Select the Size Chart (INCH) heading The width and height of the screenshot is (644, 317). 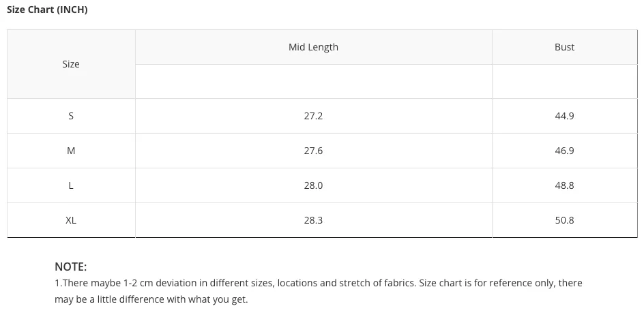point(47,10)
